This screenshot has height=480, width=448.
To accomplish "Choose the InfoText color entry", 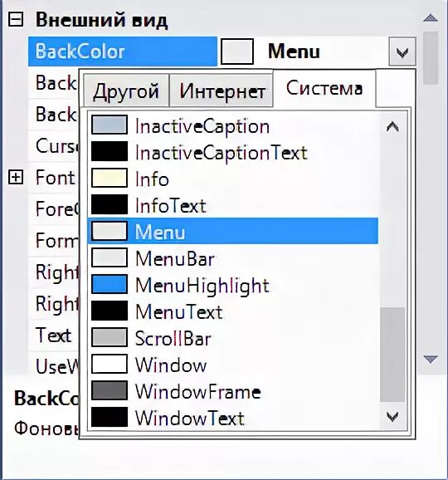I will click(x=233, y=205).
